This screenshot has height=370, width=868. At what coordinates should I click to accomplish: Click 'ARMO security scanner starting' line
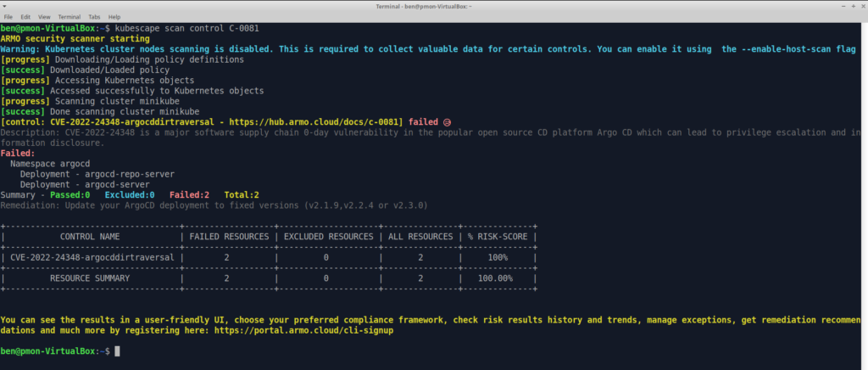coord(75,39)
